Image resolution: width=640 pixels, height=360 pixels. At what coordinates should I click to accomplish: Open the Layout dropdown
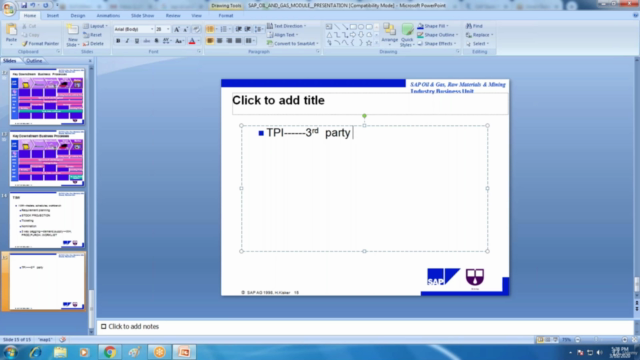coord(96,26)
